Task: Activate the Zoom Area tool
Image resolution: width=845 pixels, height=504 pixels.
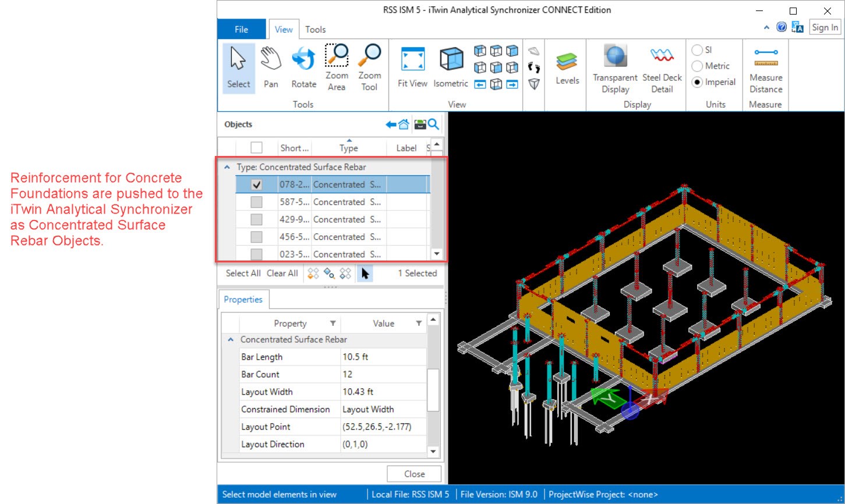Action: 337,68
